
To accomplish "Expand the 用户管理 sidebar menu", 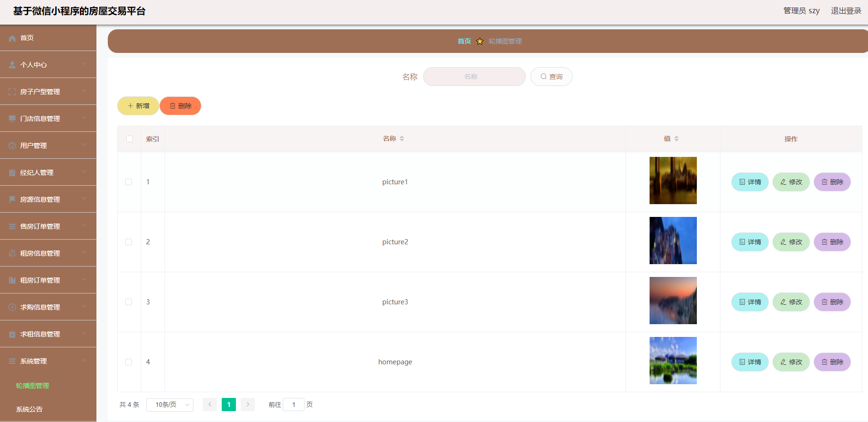I will point(48,146).
